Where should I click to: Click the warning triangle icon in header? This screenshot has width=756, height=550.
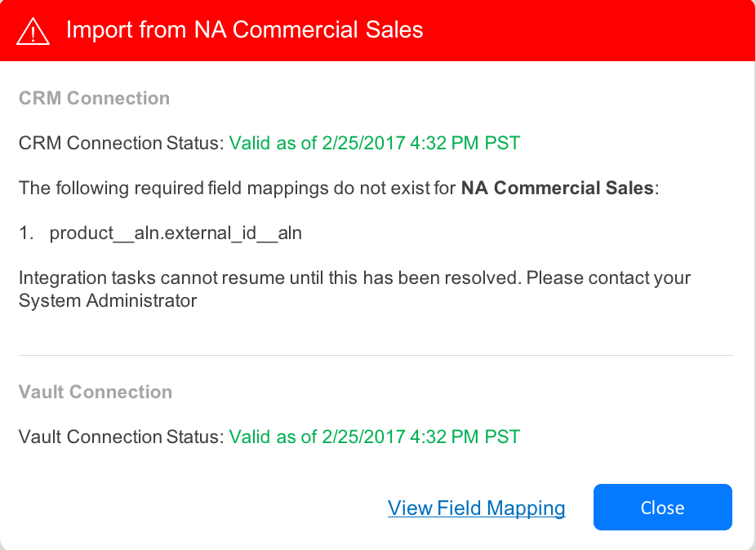33,31
